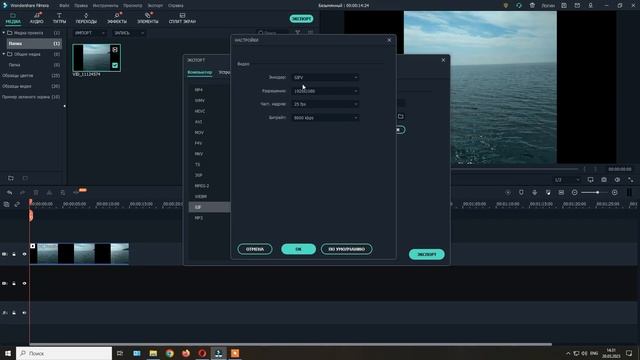Click the undo arrow in timeline toolbar
The image size is (640, 360).
[9, 192]
